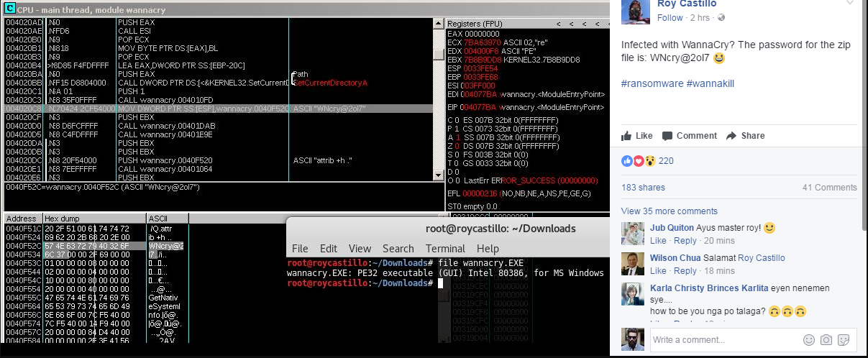Click the disassembly scrollbar down arrow
This screenshot has height=358, width=868.
pyautogui.click(x=439, y=174)
